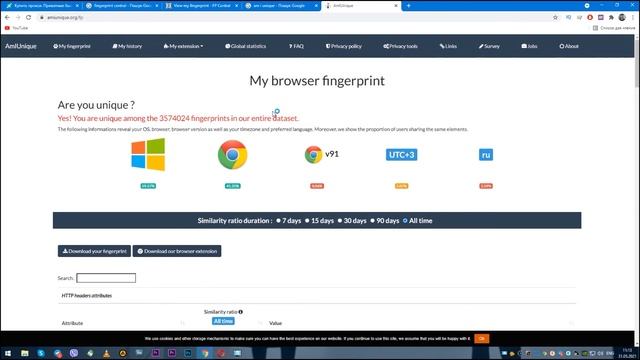Click the percentage badge under Windows logo
Screen dimensions: 640x360
pos(148,186)
